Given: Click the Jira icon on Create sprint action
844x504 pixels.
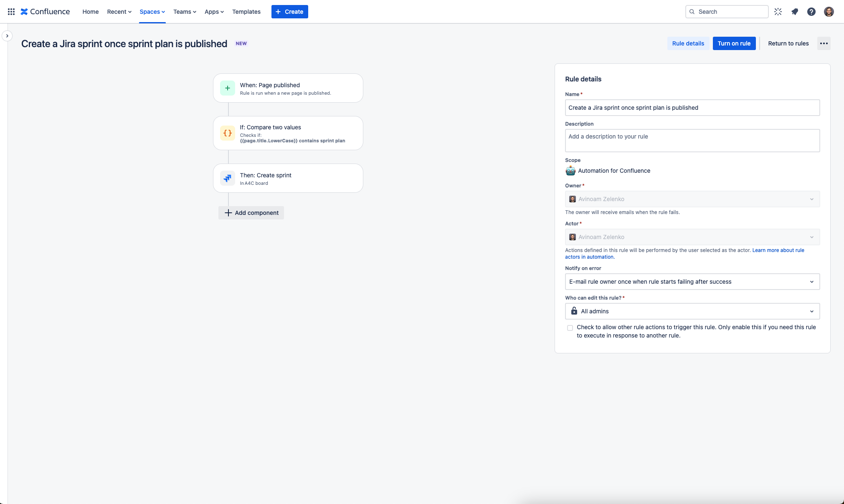Looking at the screenshot, I should [x=228, y=178].
